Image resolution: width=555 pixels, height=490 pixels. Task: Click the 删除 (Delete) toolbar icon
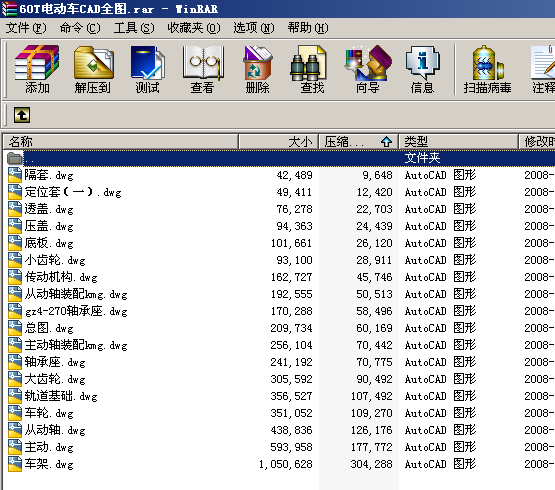[x=257, y=63]
